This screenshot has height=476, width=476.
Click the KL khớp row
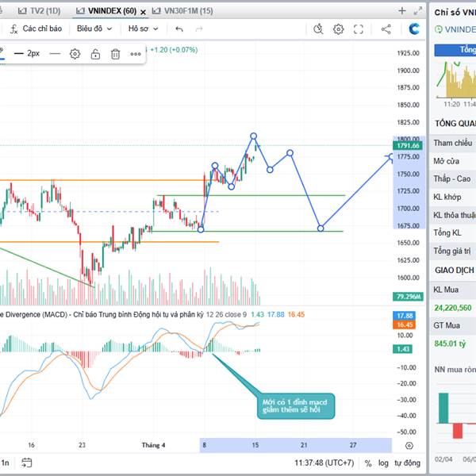click(453, 198)
